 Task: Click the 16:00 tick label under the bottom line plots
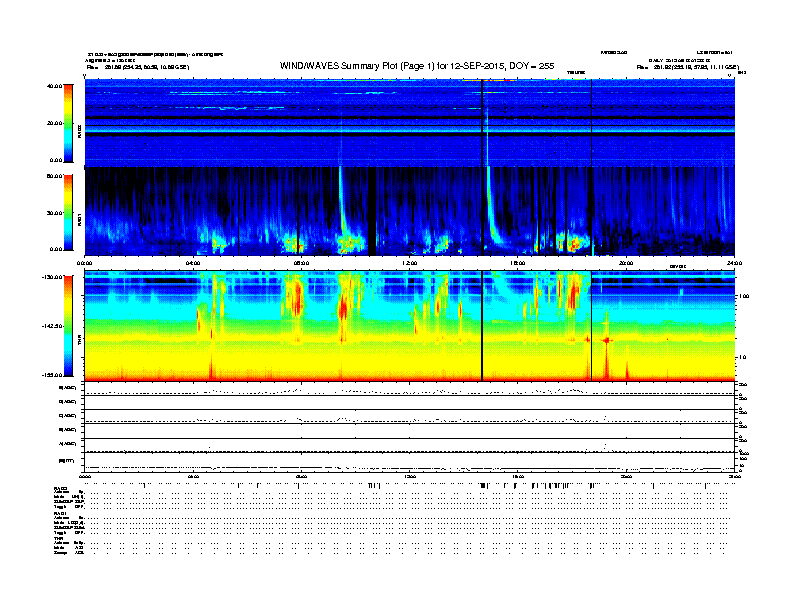point(518,476)
